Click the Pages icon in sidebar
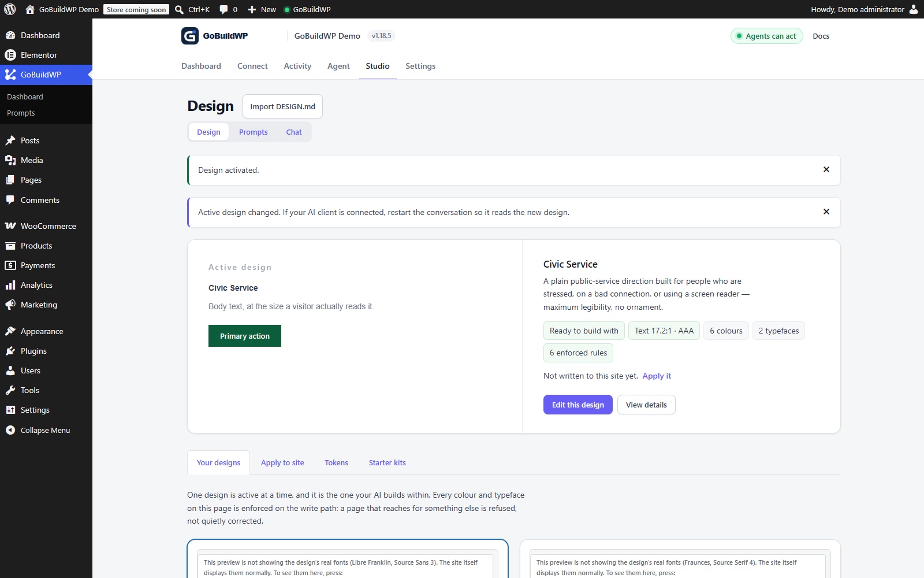Image resolution: width=924 pixels, height=578 pixels. click(x=10, y=180)
